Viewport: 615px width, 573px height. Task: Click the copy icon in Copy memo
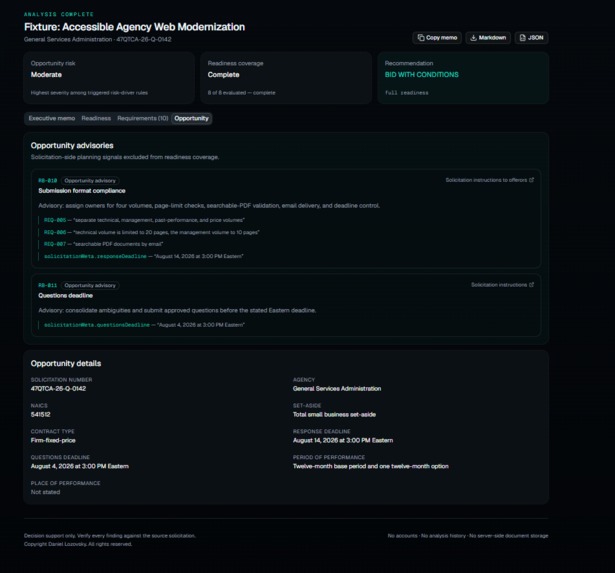(421, 38)
